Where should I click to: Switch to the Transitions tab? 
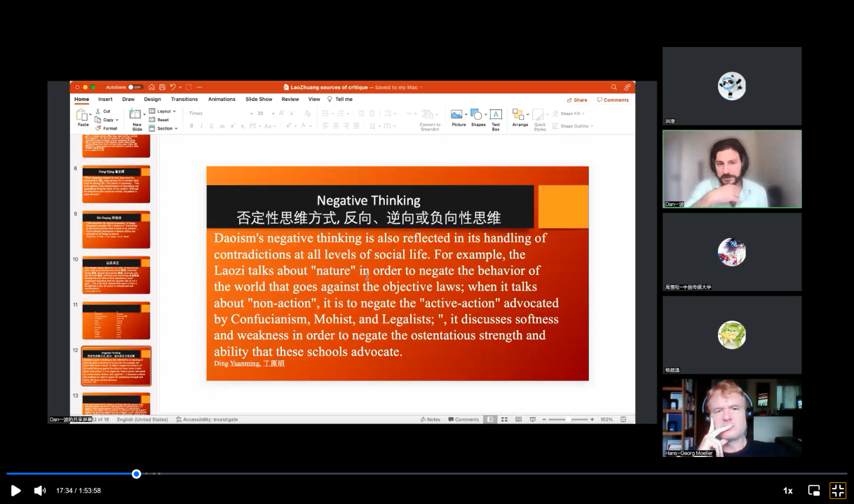point(184,100)
